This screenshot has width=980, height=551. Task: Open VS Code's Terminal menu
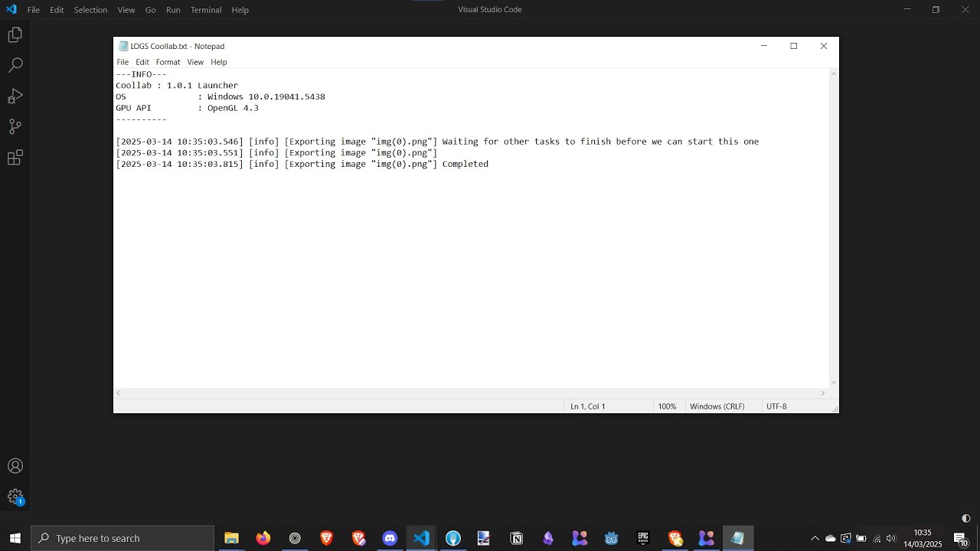tap(206, 10)
